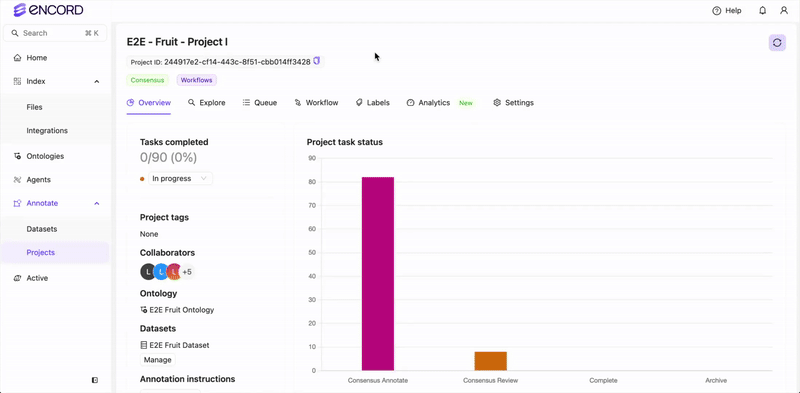Switch to the Settings tab
The image size is (800, 393).
point(513,103)
